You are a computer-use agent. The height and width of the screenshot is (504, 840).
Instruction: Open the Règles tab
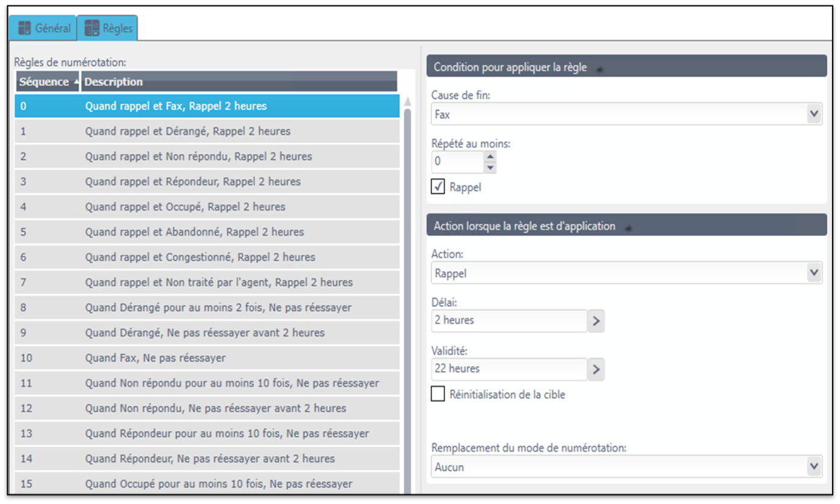point(108,29)
